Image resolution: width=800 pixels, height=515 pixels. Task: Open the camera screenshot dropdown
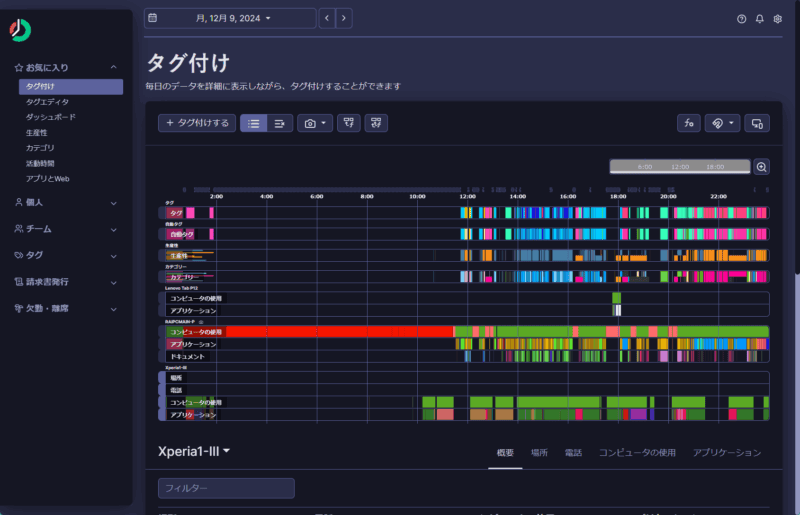pyautogui.click(x=315, y=124)
